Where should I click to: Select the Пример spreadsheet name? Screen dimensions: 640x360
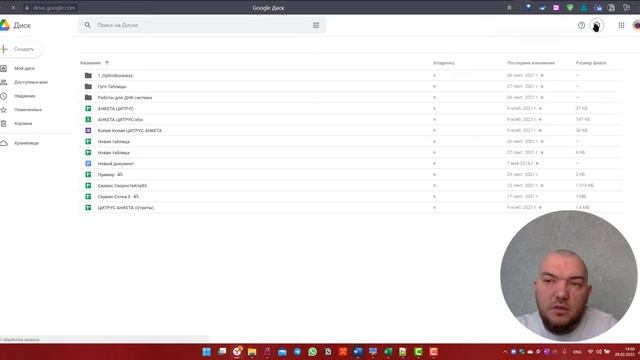(x=106, y=175)
